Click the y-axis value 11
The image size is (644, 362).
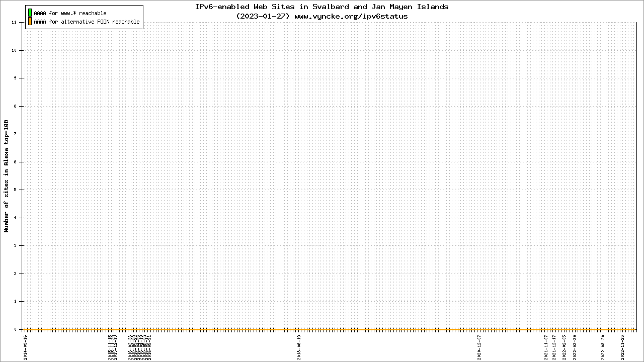click(x=15, y=23)
